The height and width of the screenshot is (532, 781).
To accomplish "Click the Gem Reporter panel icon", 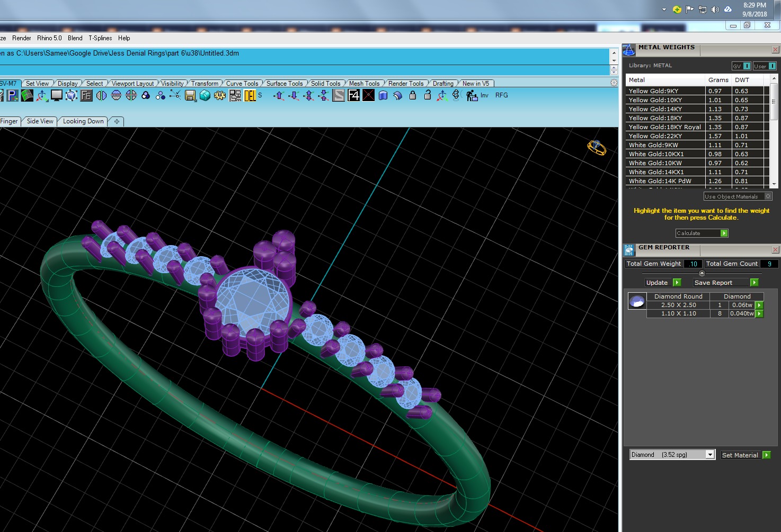I will pyautogui.click(x=629, y=250).
